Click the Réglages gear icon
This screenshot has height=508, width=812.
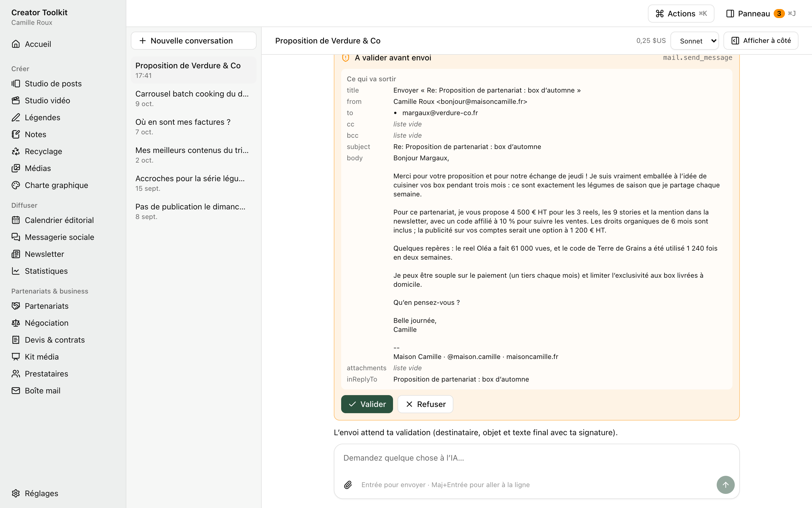pyautogui.click(x=16, y=493)
